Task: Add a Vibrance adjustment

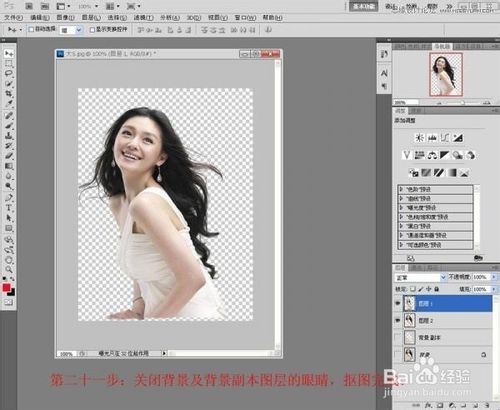Action: 406,155
